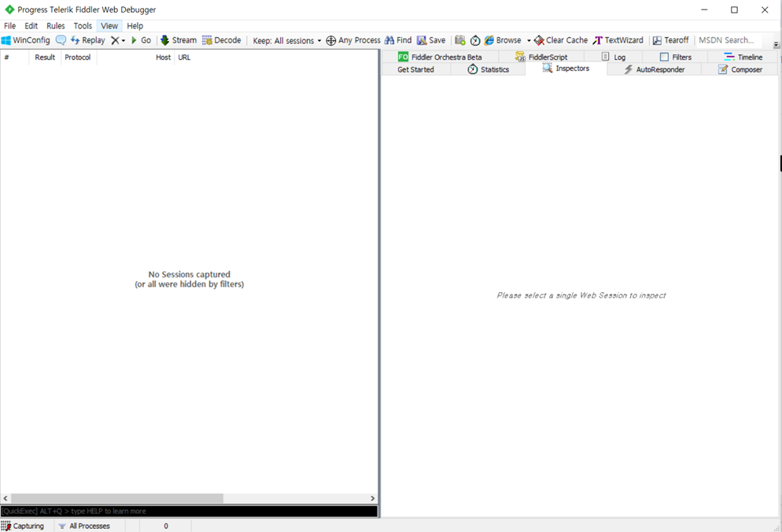Open the Rules menu
The height and width of the screenshot is (532, 782).
click(55, 26)
